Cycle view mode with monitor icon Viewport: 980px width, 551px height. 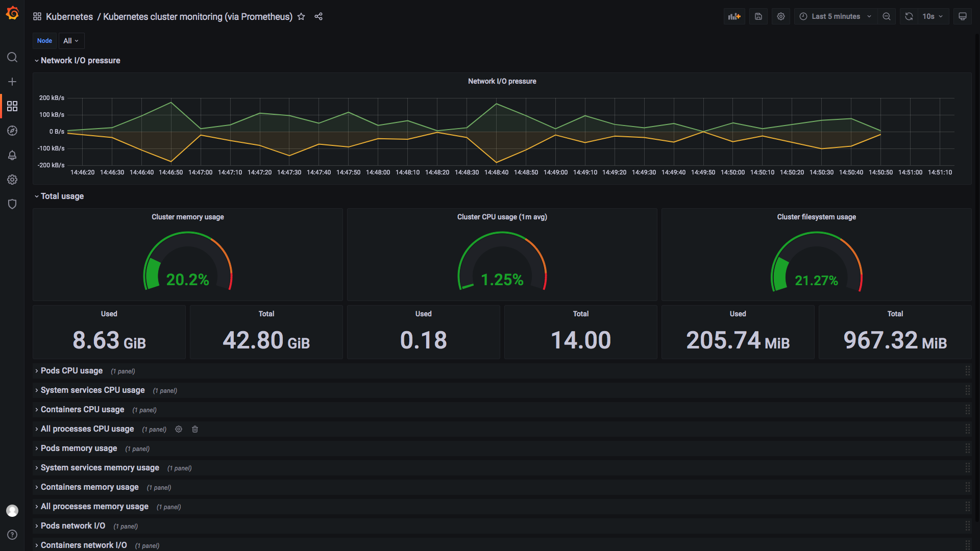[963, 16]
